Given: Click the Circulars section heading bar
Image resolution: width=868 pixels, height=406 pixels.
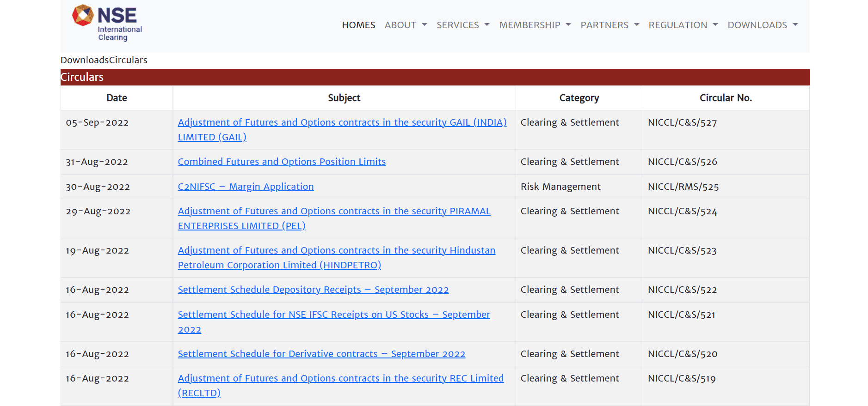Looking at the screenshot, I should tap(435, 77).
